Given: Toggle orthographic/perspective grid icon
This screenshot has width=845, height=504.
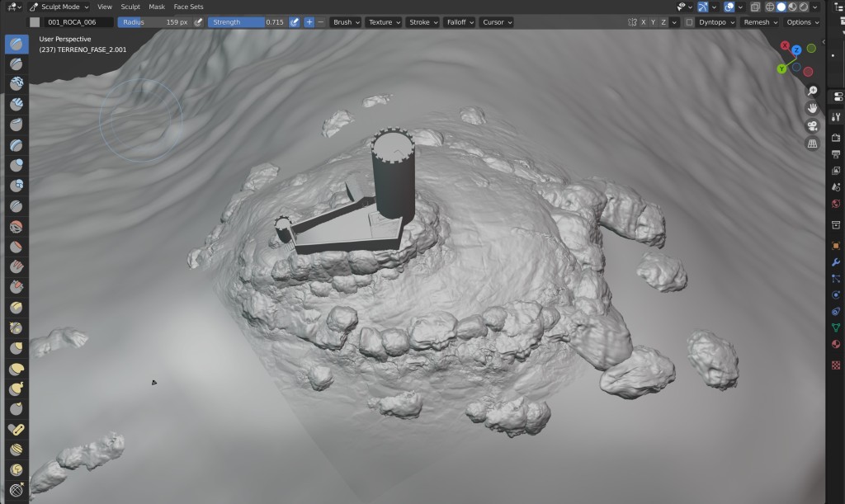Looking at the screenshot, I should [812, 144].
